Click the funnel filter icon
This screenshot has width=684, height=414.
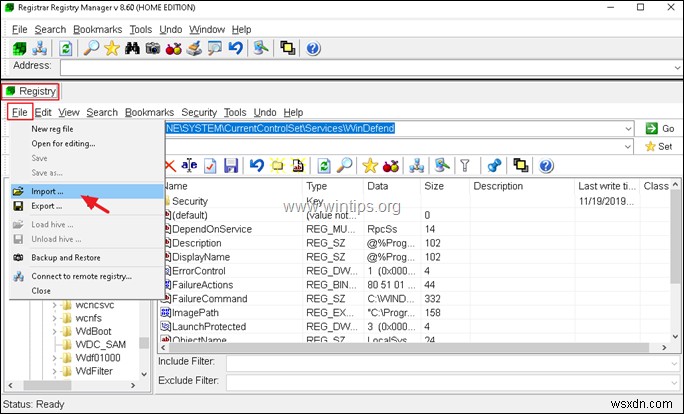click(465, 165)
